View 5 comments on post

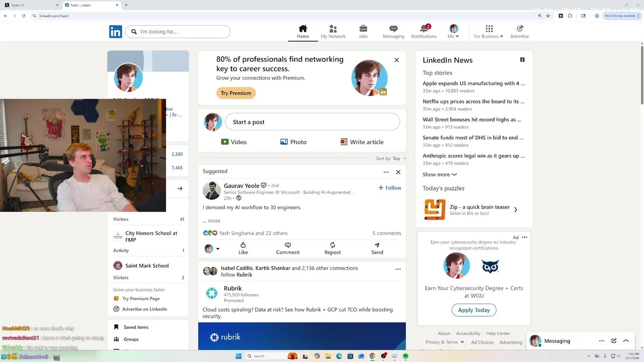(x=387, y=233)
